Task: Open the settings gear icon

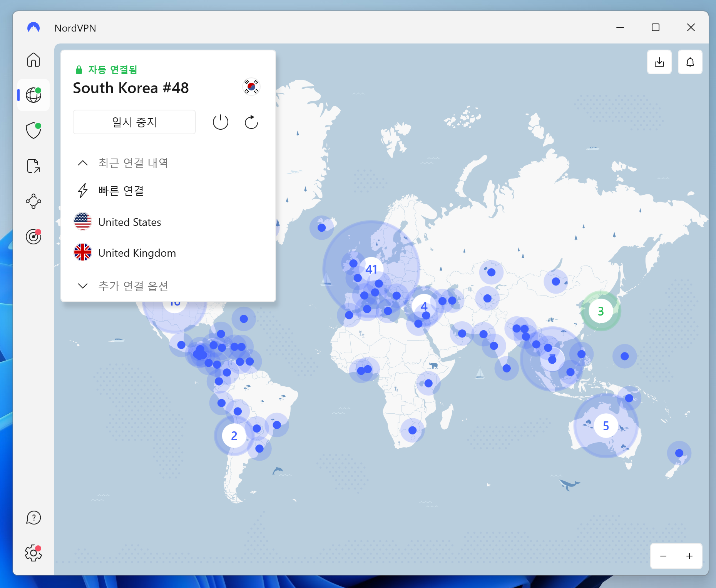Action: [x=33, y=553]
